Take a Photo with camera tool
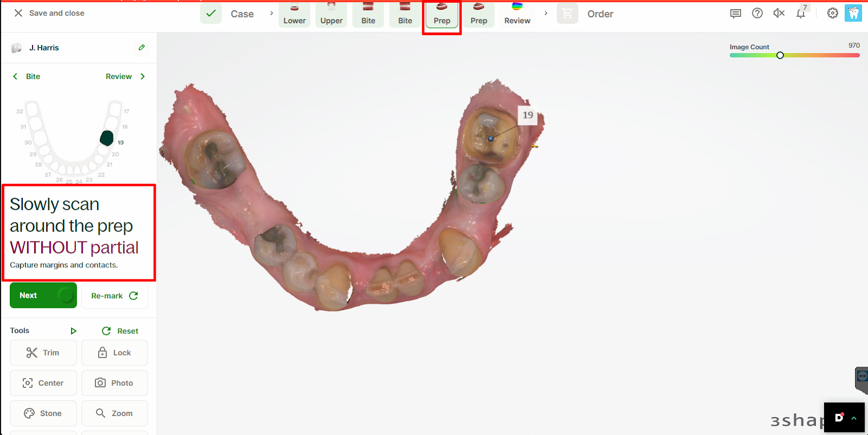The height and width of the screenshot is (435, 868). 114,383
